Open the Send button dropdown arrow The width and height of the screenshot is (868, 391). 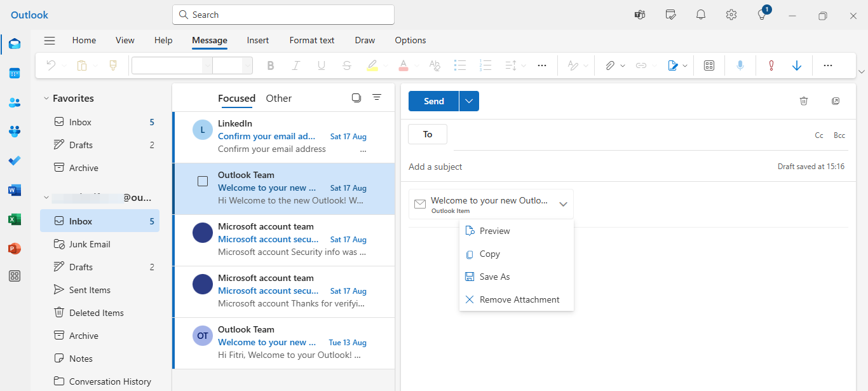coord(468,100)
